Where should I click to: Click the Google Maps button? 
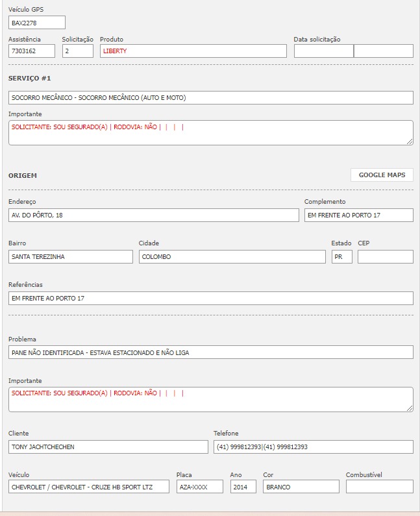pos(382,175)
